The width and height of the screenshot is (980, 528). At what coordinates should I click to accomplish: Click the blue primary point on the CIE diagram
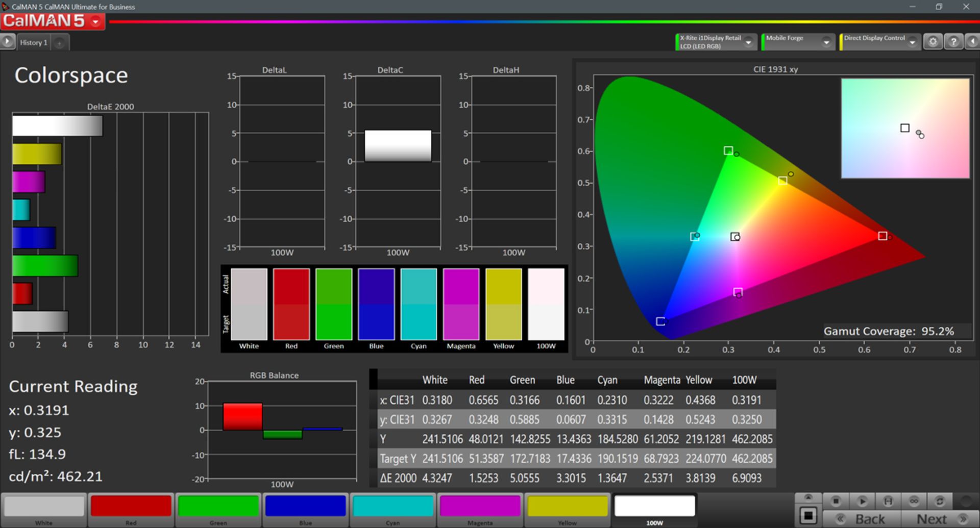[x=660, y=321]
